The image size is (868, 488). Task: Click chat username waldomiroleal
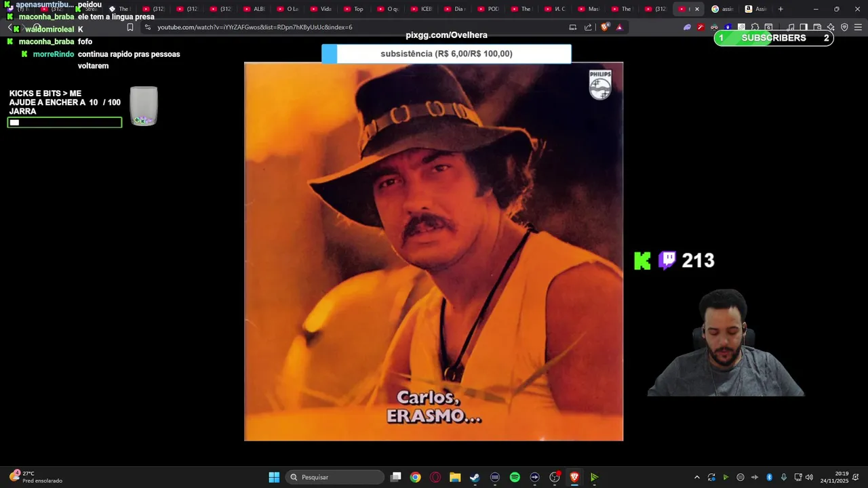coord(50,29)
